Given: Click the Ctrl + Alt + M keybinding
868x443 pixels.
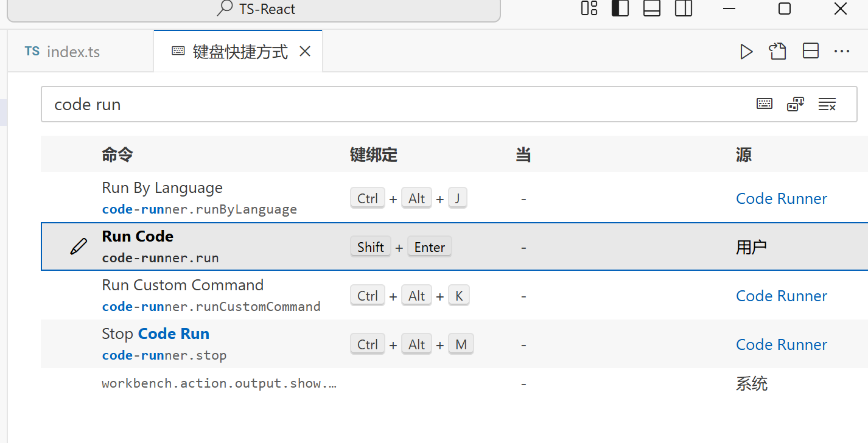Looking at the screenshot, I should click(411, 344).
